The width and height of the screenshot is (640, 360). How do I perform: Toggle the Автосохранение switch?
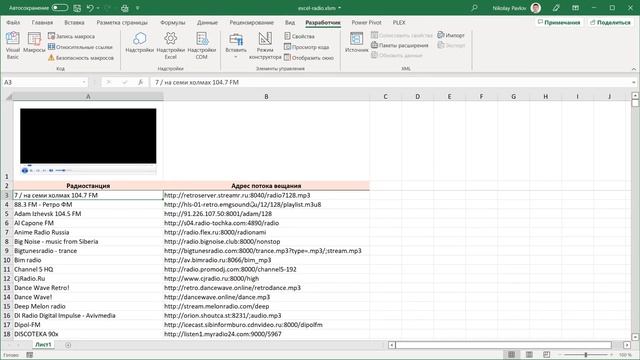tap(60, 8)
